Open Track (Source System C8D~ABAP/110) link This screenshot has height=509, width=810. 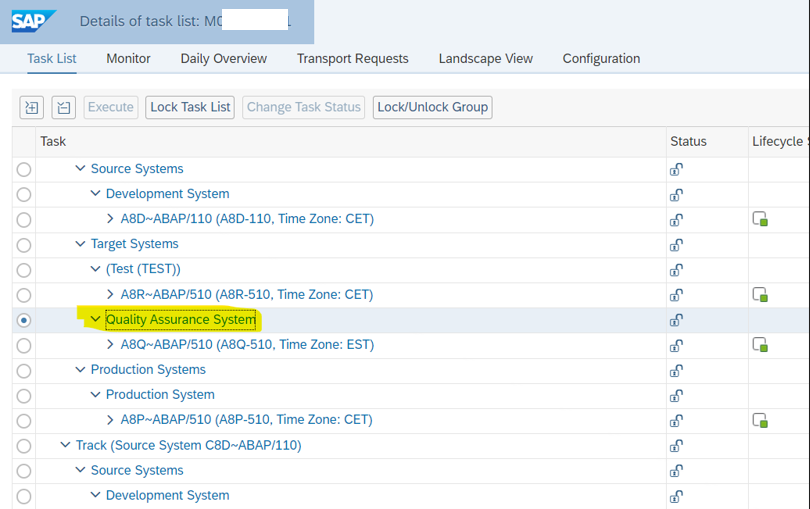pyautogui.click(x=189, y=445)
